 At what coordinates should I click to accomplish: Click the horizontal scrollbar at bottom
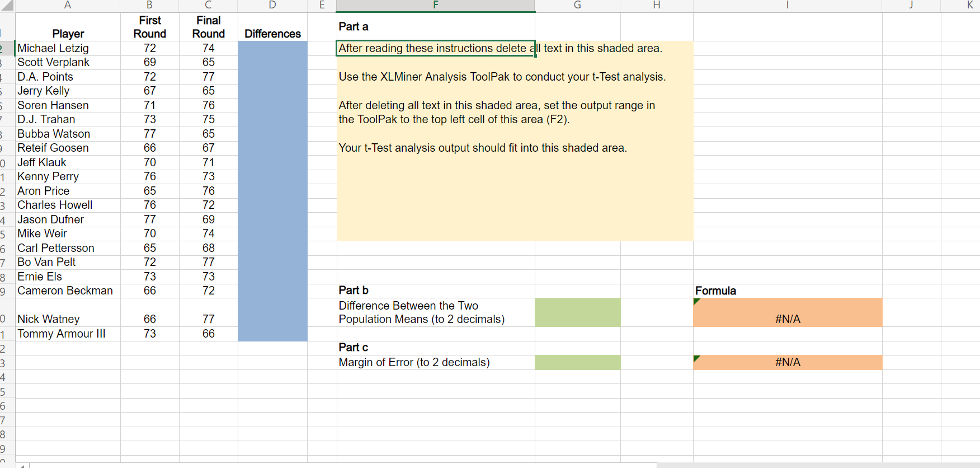pyautogui.click(x=343, y=465)
